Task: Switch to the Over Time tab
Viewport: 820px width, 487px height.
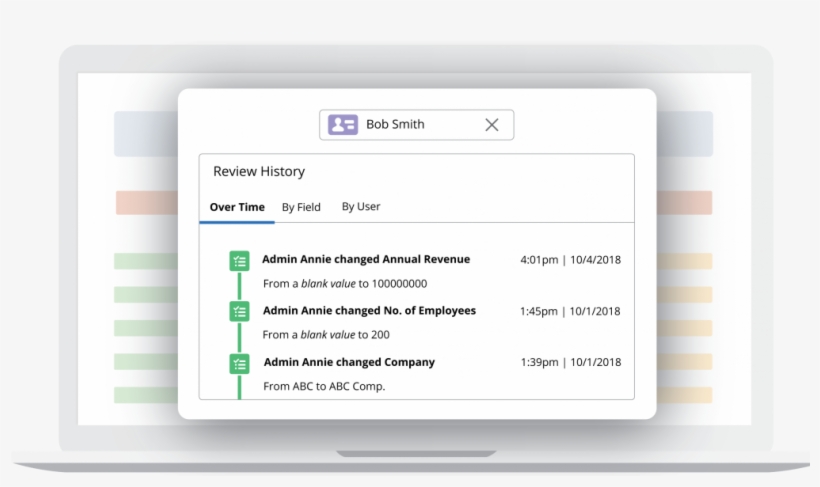Action: pos(237,207)
